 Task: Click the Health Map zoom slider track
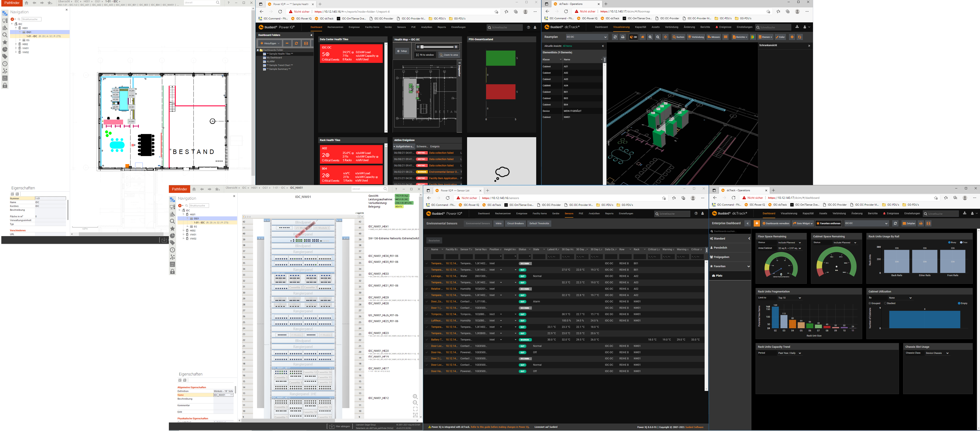pyautogui.click(x=437, y=47)
